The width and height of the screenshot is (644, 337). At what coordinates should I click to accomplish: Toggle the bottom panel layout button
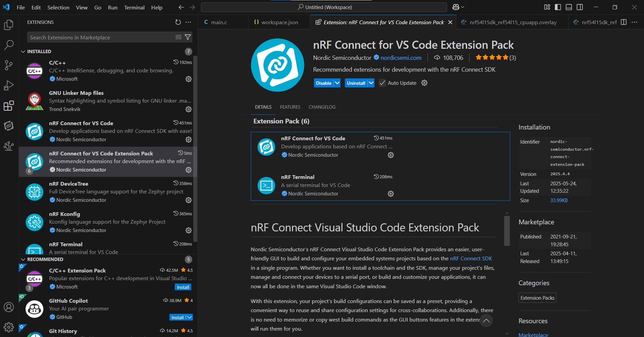569,7
